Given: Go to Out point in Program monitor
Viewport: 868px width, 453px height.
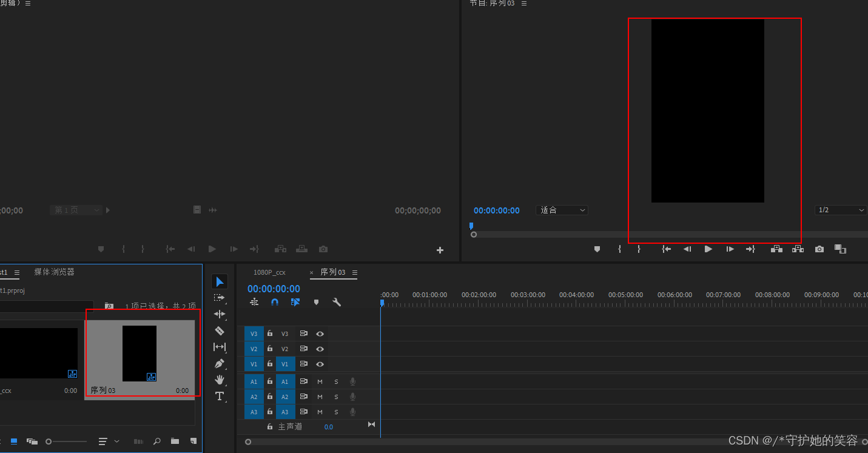Looking at the screenshot, I should tap(751, 249).
